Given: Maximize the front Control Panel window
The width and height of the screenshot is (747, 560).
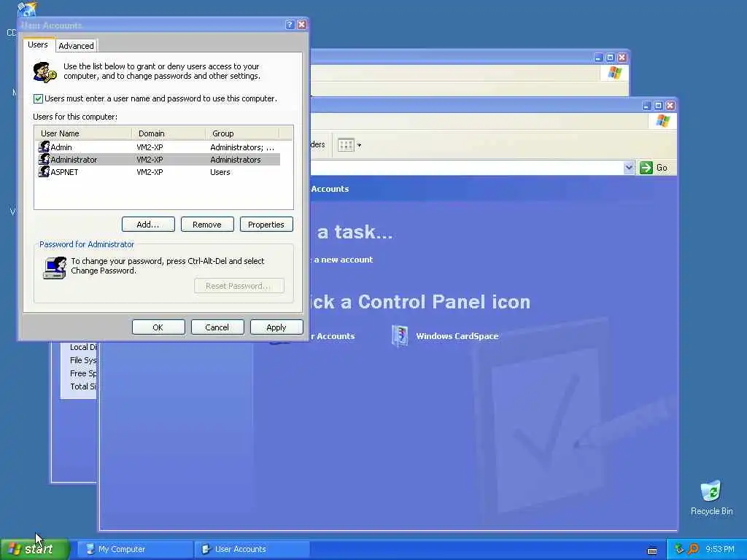Looking at the screenshot, I should tap(658, 106).
